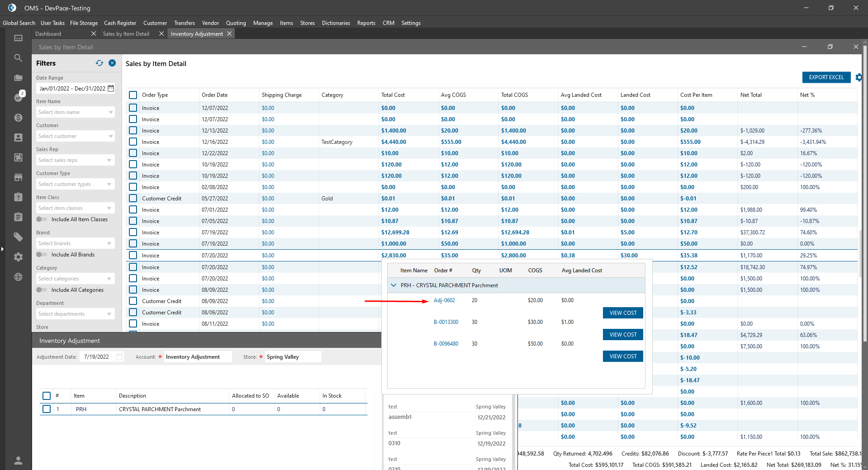Image resolution: width=868 pixels, height=470 pixels.
Task: Toggle Include All Brands switch
Action: (42, 255)
